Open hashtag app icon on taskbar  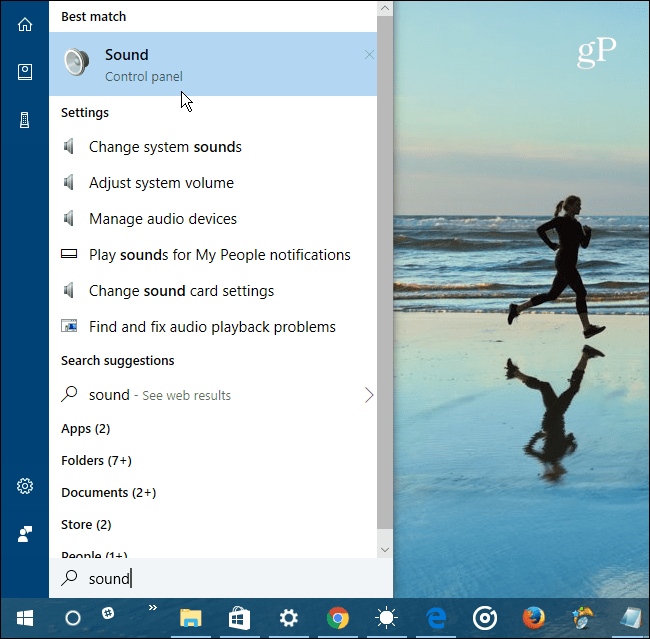point(108,613)
